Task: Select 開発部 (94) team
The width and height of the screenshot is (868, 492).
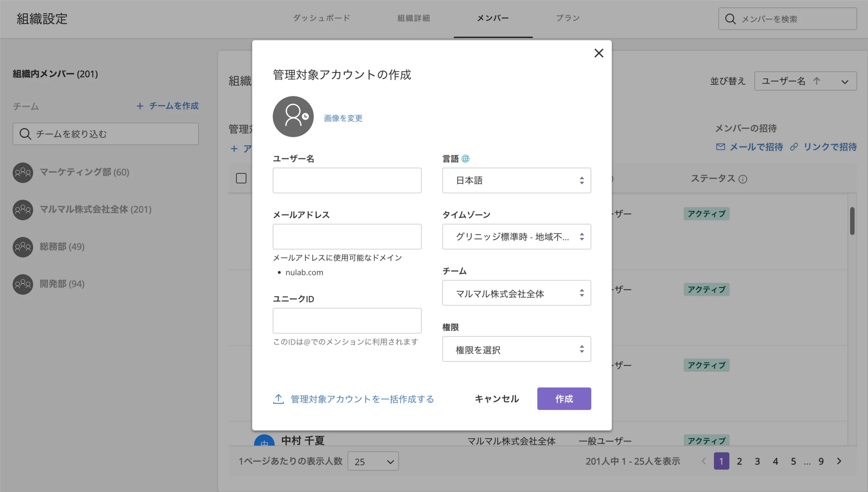Action: (x=62, y=284)
